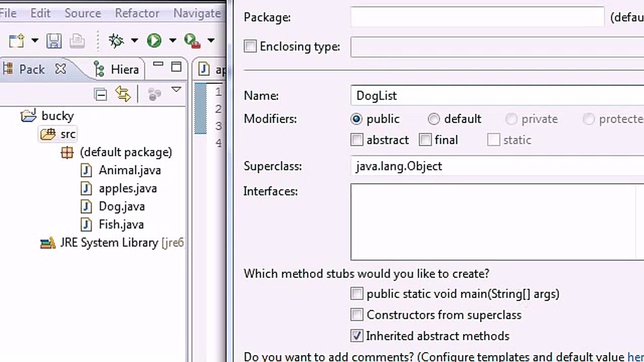Select Dog.java in the tree
644x362 pixels.
[x=122, y=206]
